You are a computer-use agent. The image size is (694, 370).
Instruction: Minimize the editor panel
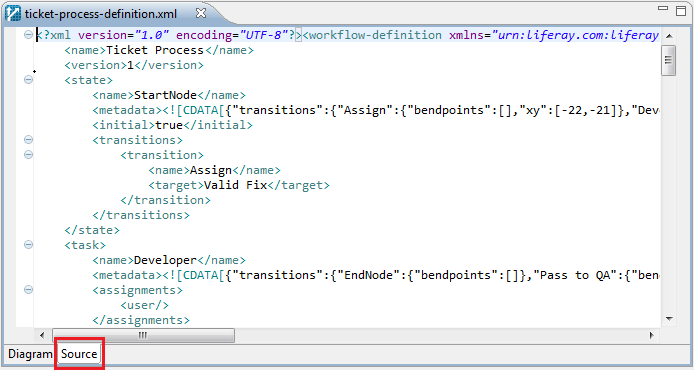663,8
